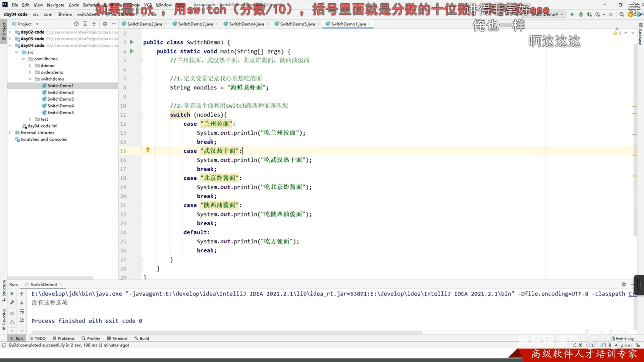Click the grey Stop button in top toolbar
This screenshot has height=362, width=644.
(611, 14)
